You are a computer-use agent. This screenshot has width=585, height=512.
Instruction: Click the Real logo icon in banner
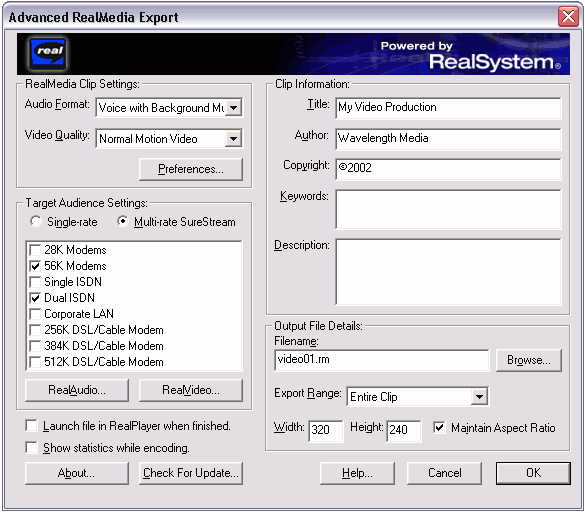(48, 54)
